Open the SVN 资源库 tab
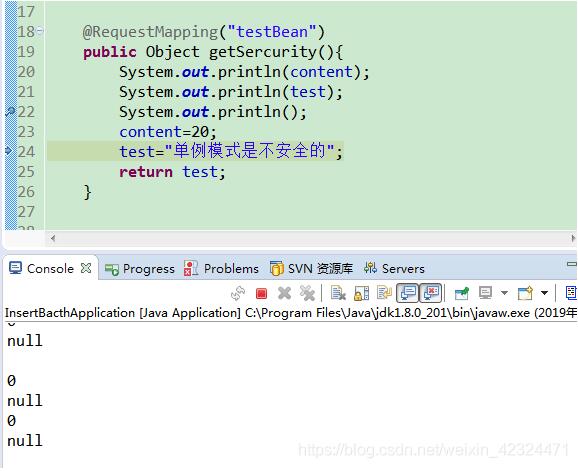 311,269
